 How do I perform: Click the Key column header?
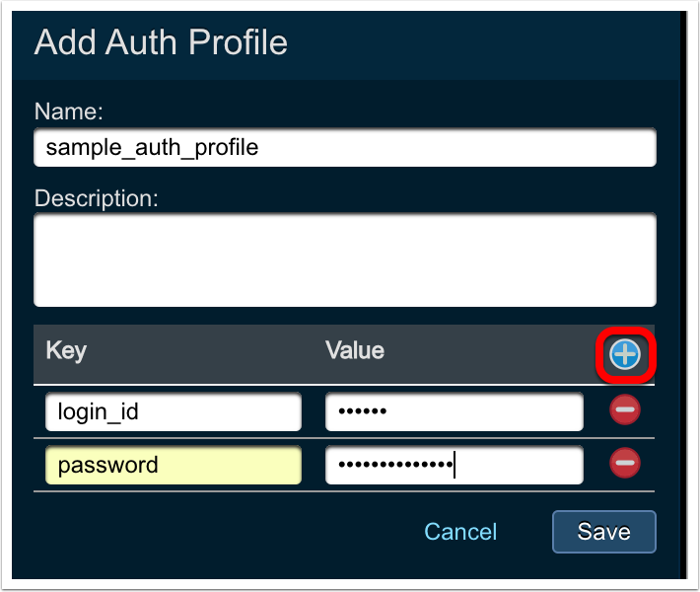[x=66, y=351]
